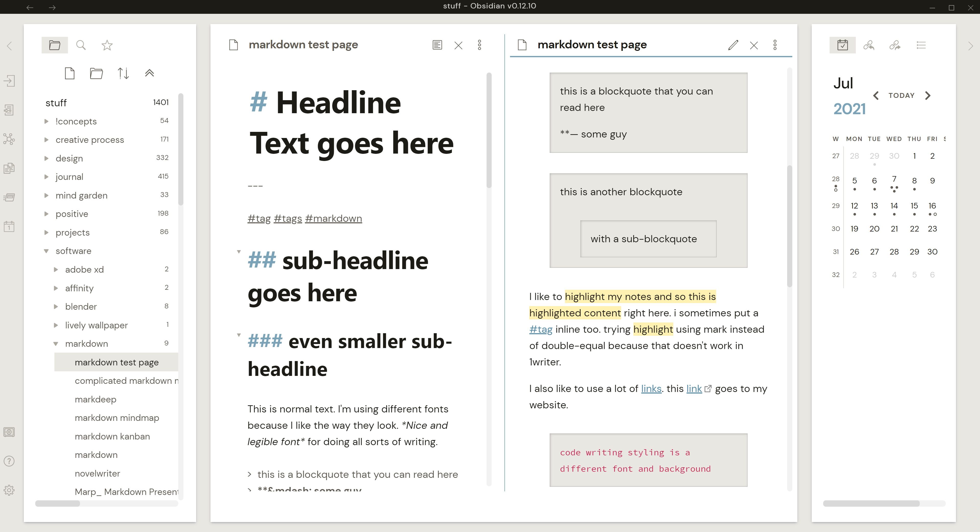Switch right pane to edit mode with pencil icon
Viewport: 980px width, 532px height.
[x=733, y=45]
